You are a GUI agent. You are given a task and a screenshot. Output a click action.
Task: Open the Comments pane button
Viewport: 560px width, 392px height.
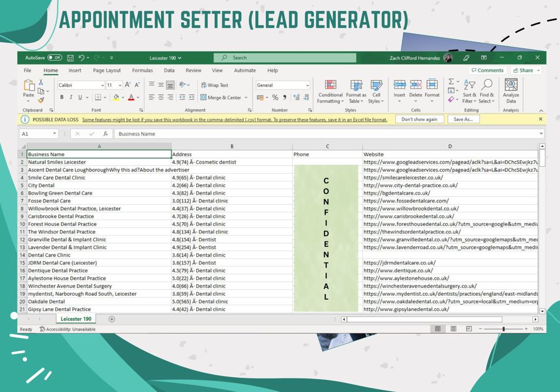coord(487,70)
